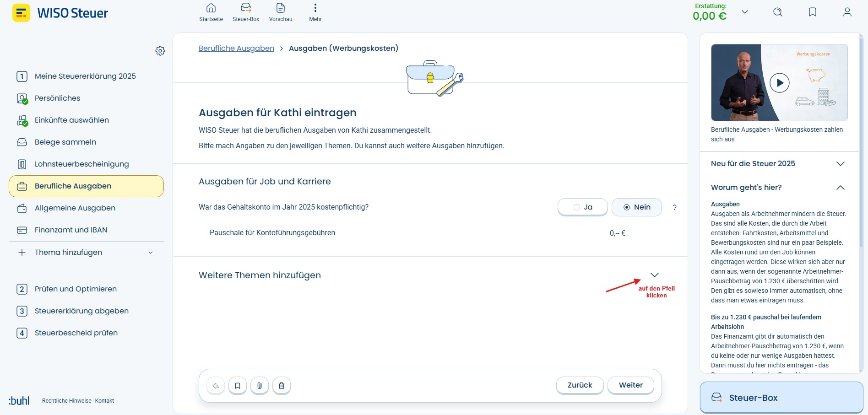Bookmark this page via bottom toolbar
The image size is (868, 415).
pyautogui.click(x=238, y=386)
